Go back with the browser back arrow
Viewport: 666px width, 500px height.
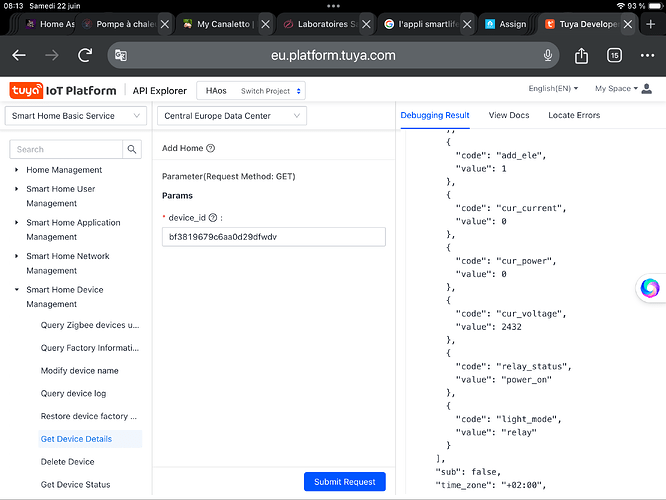click(x=19, y=55)
